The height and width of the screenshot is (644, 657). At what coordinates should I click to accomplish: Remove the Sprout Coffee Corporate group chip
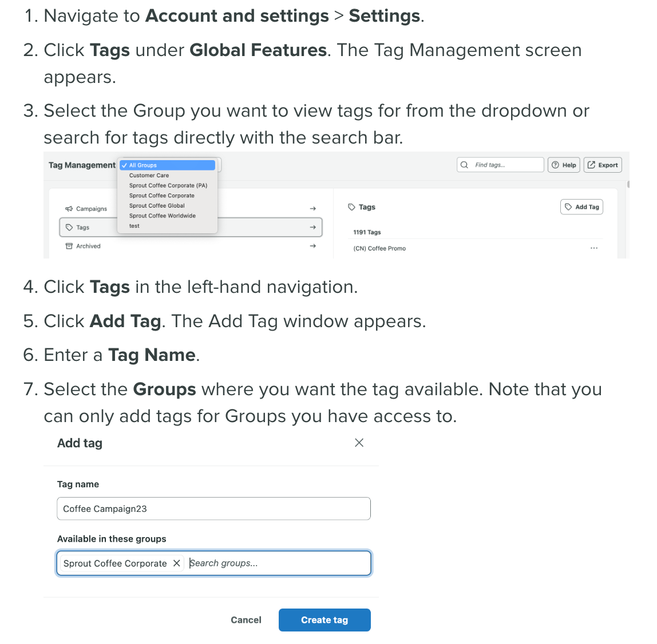tap(177, 563)
